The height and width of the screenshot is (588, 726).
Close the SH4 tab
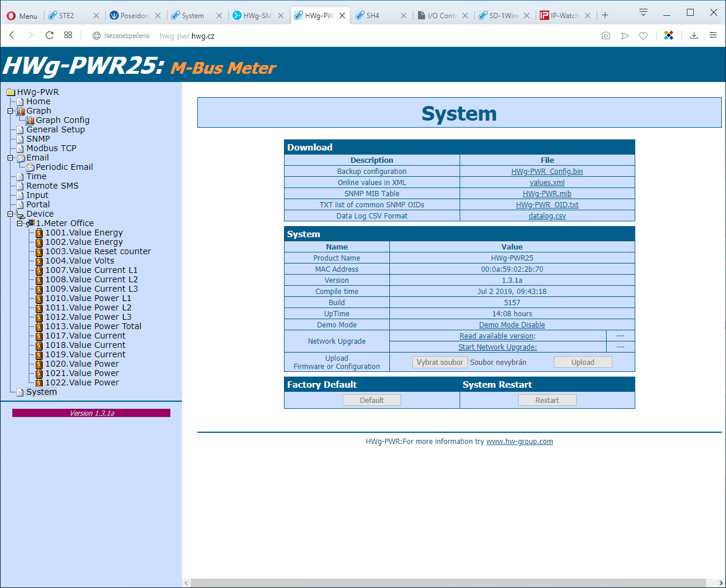(403, 16)
